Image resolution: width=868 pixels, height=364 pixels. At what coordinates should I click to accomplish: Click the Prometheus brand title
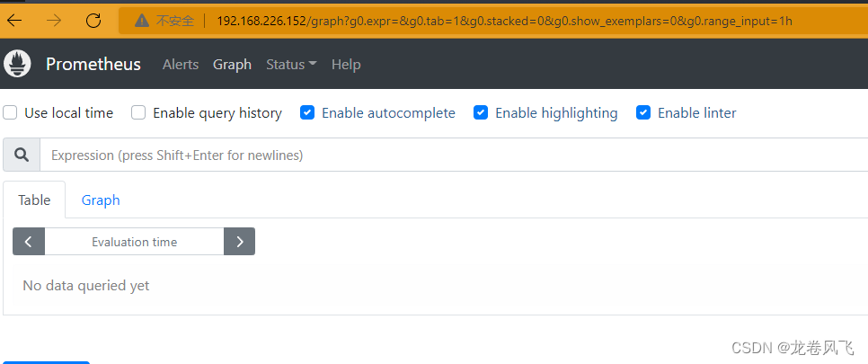tap(93, 65)
